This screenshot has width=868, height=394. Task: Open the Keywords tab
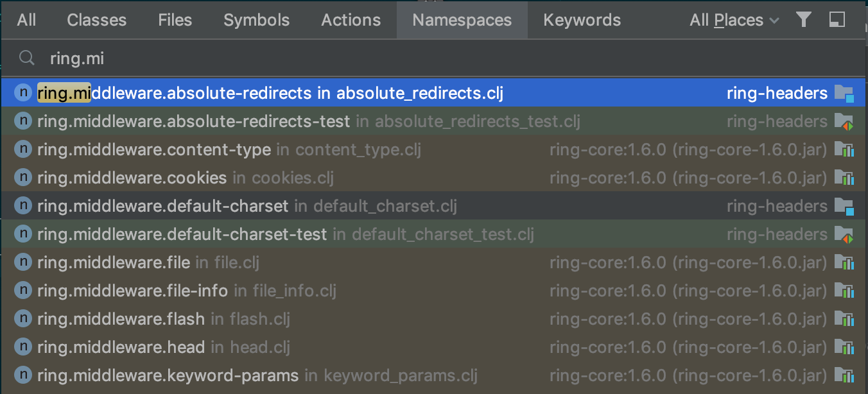coord(582,20)
